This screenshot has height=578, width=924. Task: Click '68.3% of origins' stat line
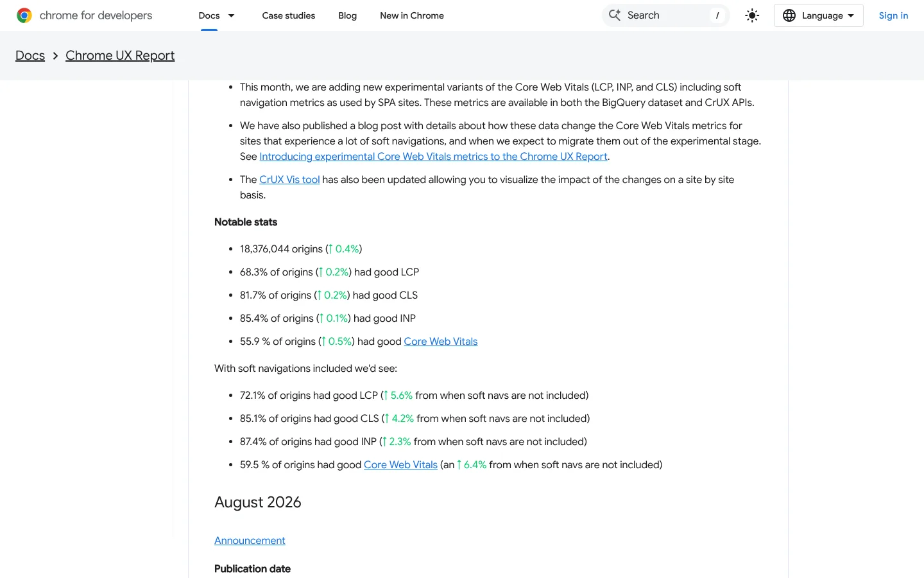[329, 272]
